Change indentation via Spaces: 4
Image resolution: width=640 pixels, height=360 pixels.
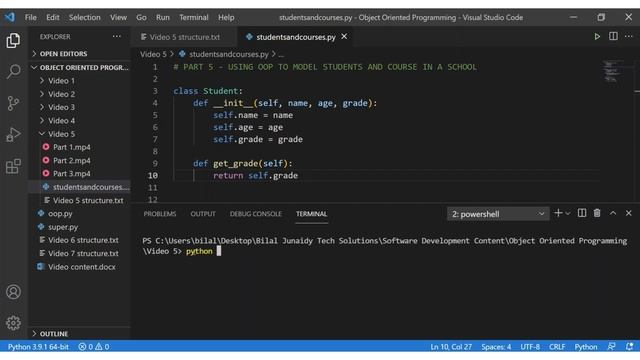click(496, 347)
